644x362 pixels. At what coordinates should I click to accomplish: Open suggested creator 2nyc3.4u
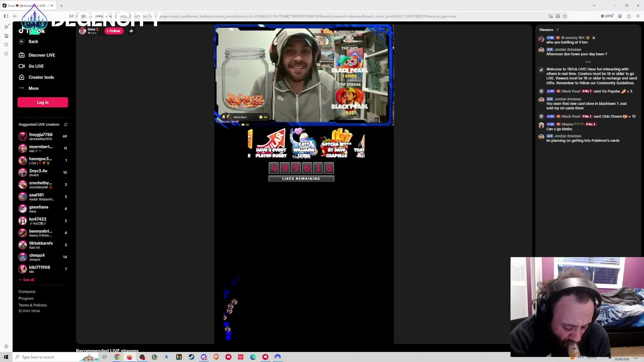coord(43,172)
